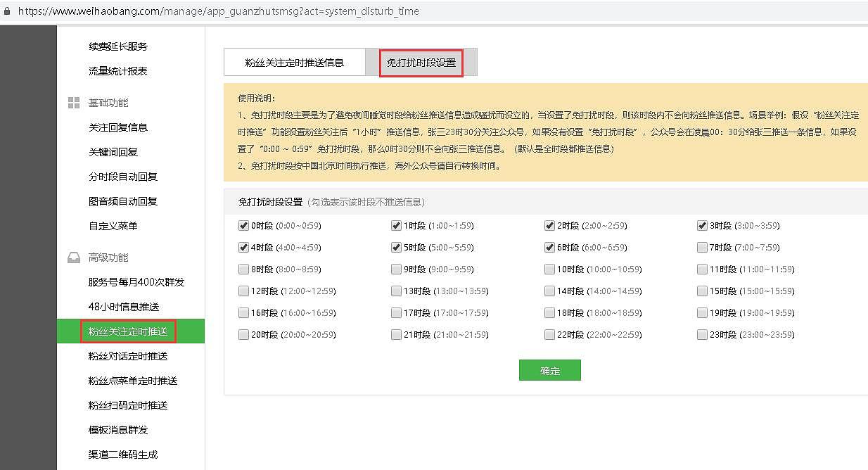Enable the 7时段 (7:00~7:59) checkbox

coord(702,247)
